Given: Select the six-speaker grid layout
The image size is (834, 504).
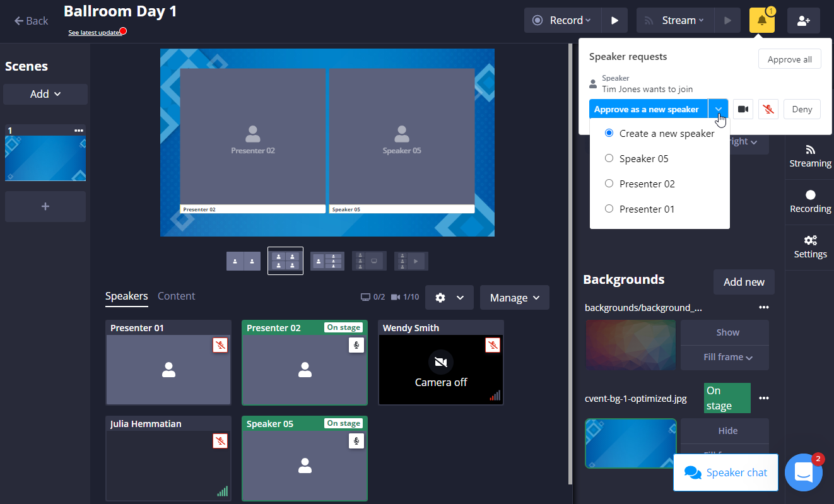Looking at the screenshot, I should (x=327, y=261).
